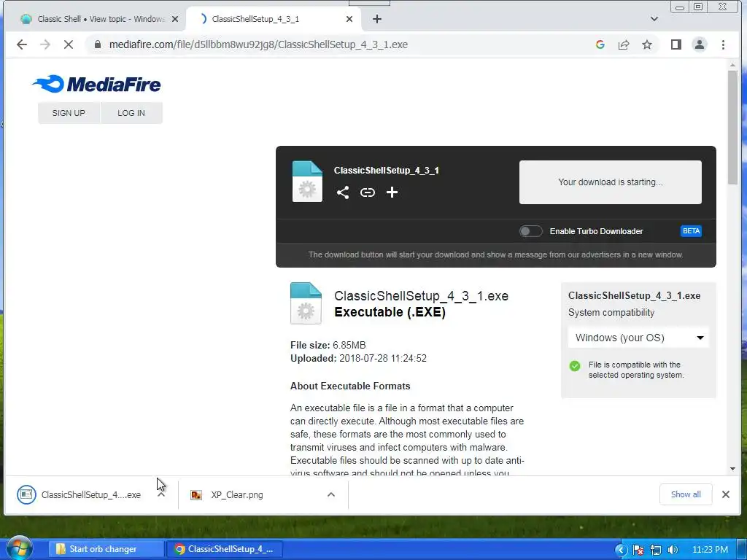The width and height of the screenshot is (747, 560).
Task: Click Show all downloads
Action: (x=686, y=494)
